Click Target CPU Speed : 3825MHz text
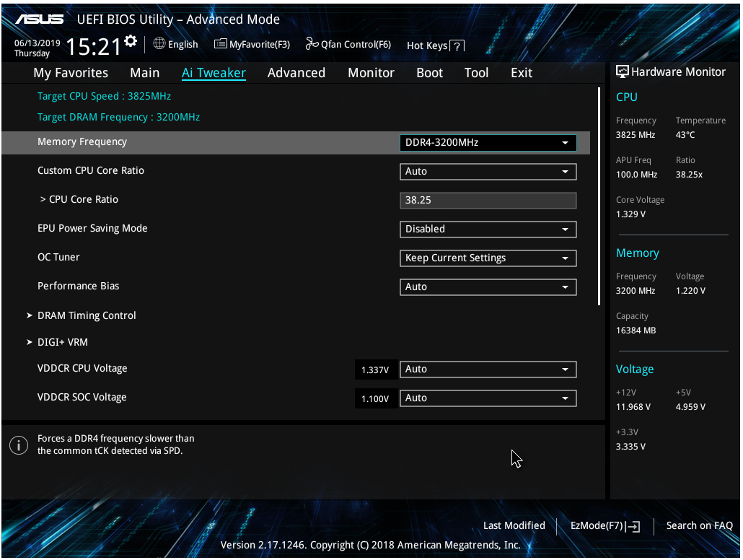Viewport: 743px width, 560px height. (x=105, y=96)
